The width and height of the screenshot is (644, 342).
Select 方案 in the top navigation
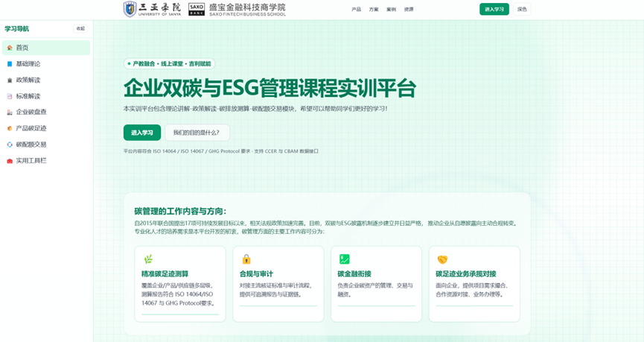tap(374, 10)
